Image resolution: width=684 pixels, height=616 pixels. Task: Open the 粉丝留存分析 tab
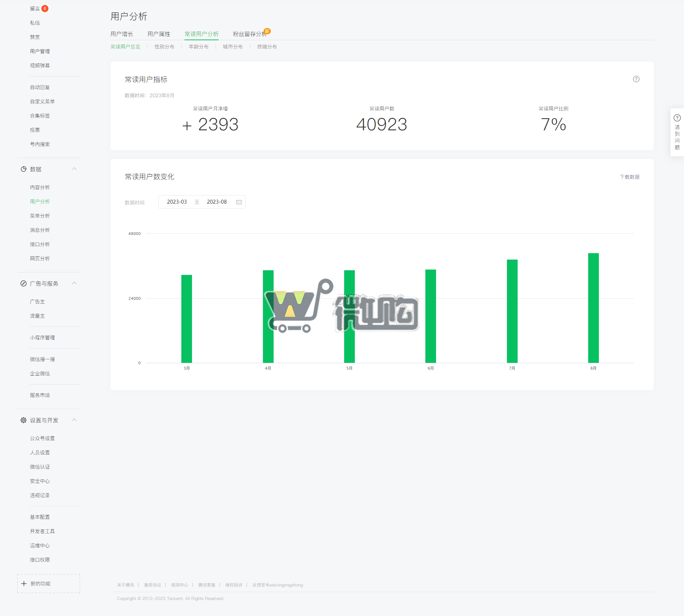[x=249, y=34]
